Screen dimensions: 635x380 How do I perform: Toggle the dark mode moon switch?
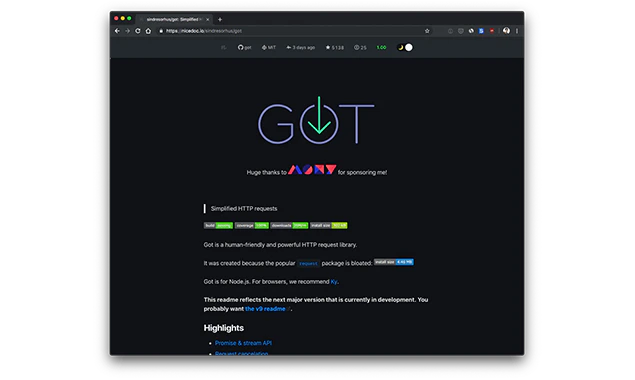tap(405, 47)
